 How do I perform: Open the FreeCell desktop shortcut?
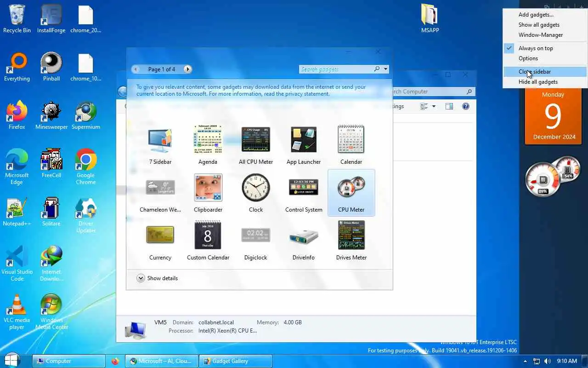tap(51, 164)
